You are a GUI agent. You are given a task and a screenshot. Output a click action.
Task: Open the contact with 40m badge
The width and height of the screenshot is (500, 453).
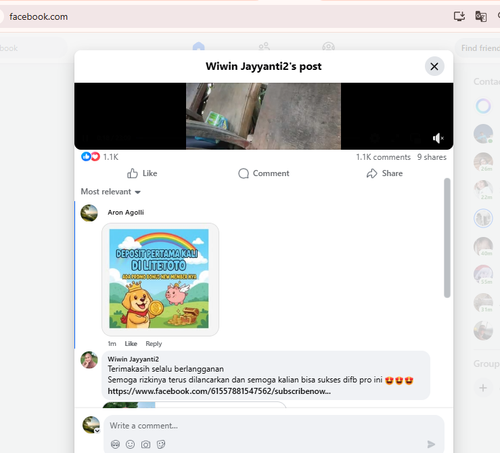pyautogui.click(x=483, y=246)
